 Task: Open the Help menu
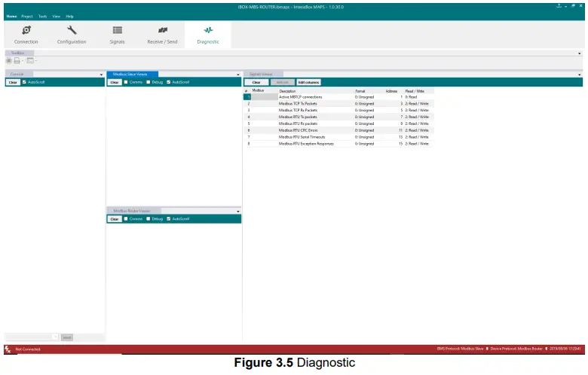(70, 17)
